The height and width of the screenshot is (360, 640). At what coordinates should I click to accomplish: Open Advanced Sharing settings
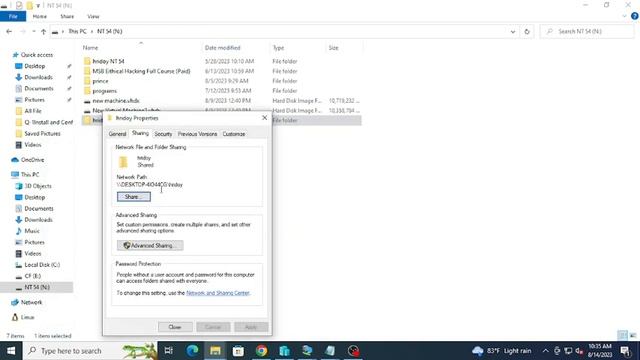point(150,245)
